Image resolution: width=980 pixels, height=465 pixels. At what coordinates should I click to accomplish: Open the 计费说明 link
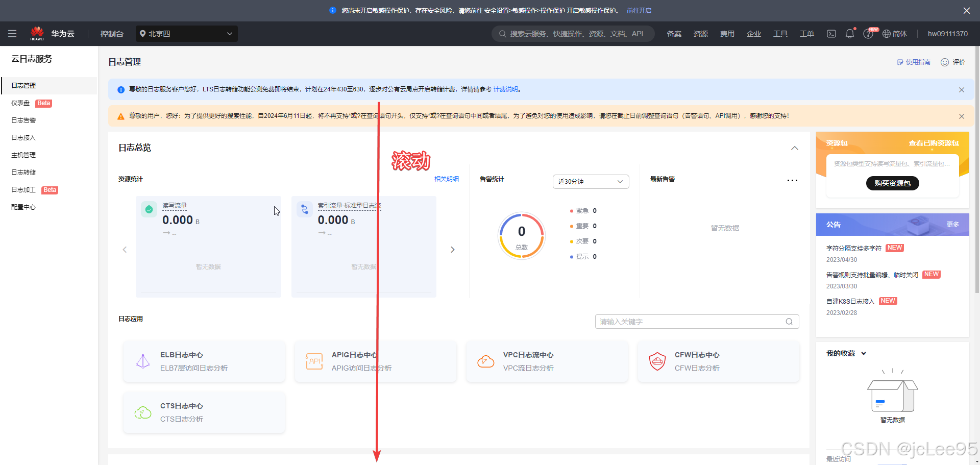pyautogui.click(x=506, y=89)
